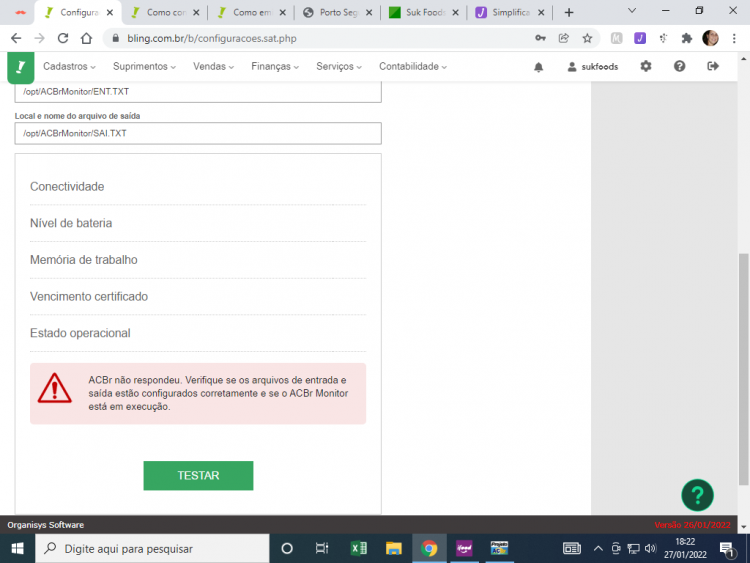
Task: Open Task View on the taskbar
Action: [322, 548]
